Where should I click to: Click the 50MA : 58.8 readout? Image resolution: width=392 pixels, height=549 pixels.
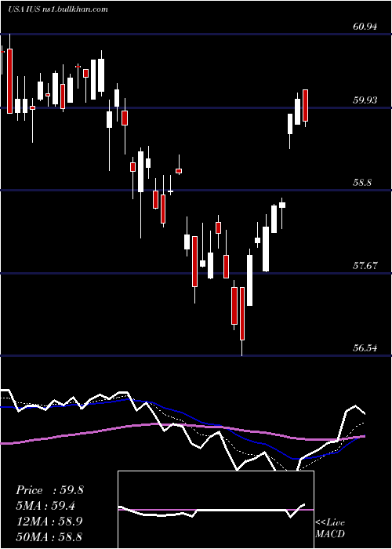pos(49,536)
